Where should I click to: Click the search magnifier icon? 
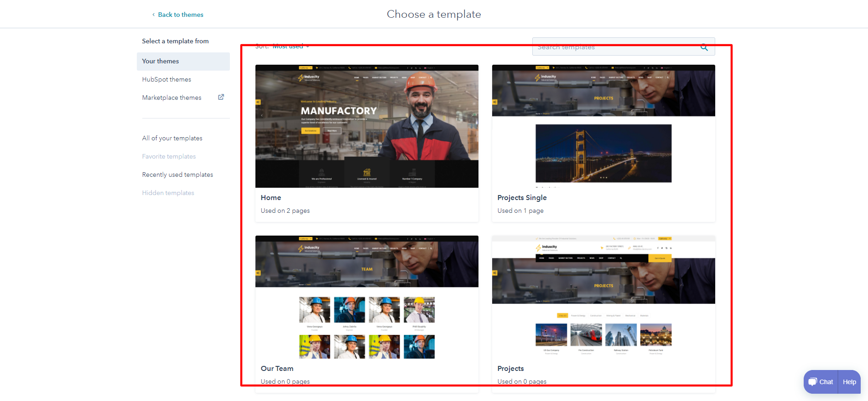pos(704,47)
